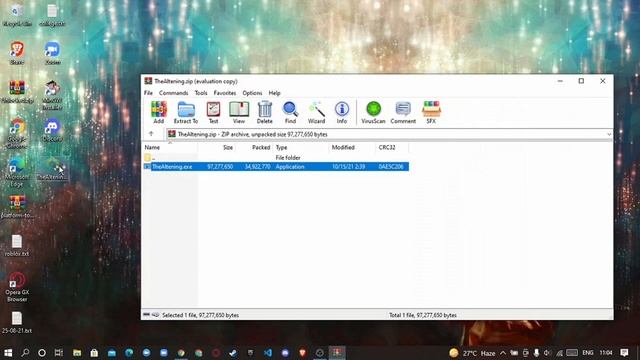Select the 25-08-21.txt desktop file
The image size is (640, 360).
coord(17,322)
